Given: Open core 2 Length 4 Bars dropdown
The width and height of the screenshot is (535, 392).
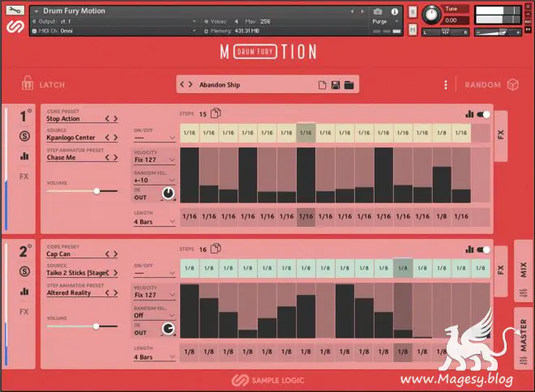Looking at the screenshot, I should [x=154, y=357].
